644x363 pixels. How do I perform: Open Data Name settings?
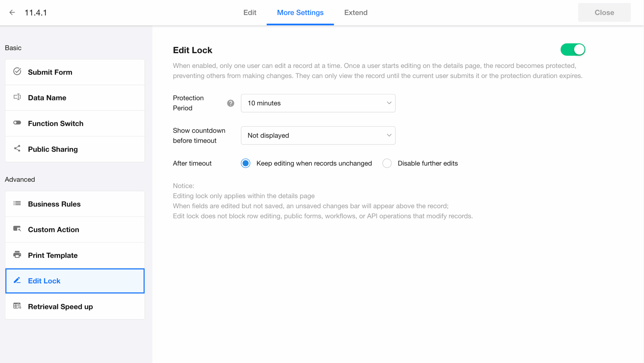75,98
